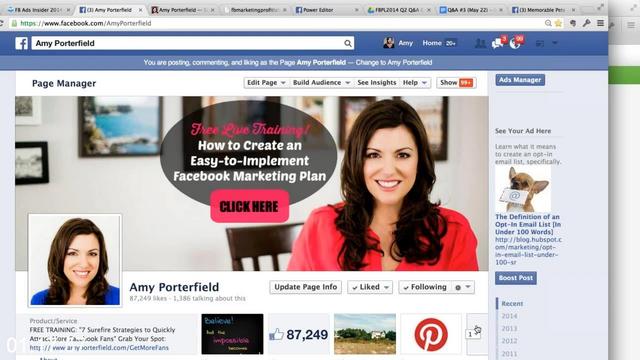Open the Home link in header

coord(432,43)
